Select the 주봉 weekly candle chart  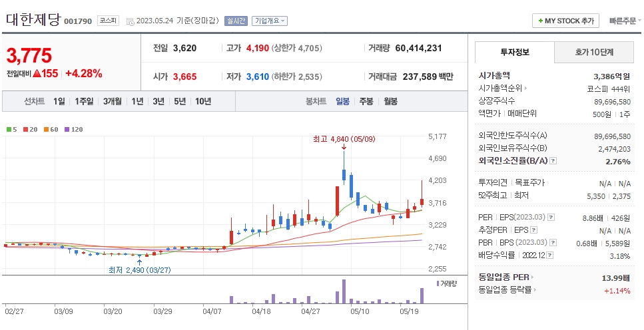tap(366, 101)
